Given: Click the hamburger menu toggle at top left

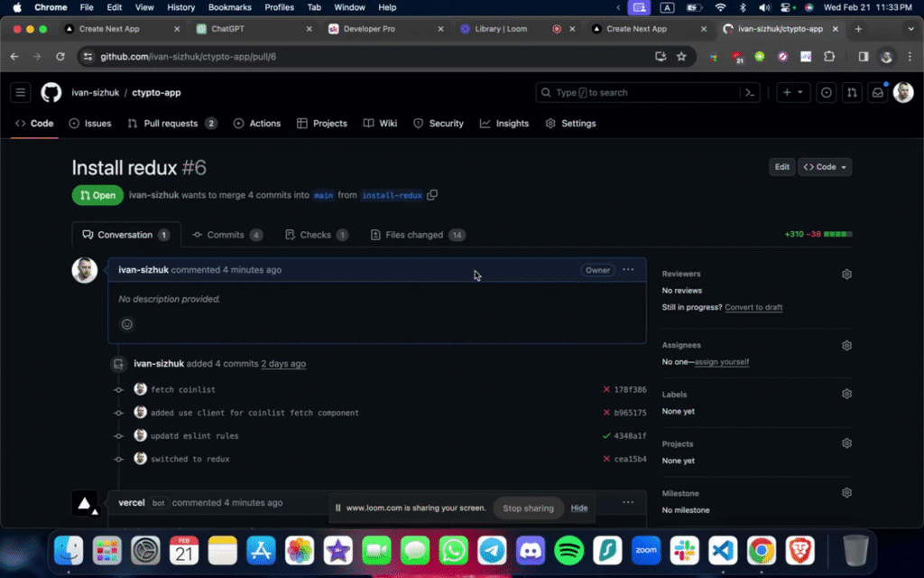Looking at the screenshot, I should click(x=20, y=92).
